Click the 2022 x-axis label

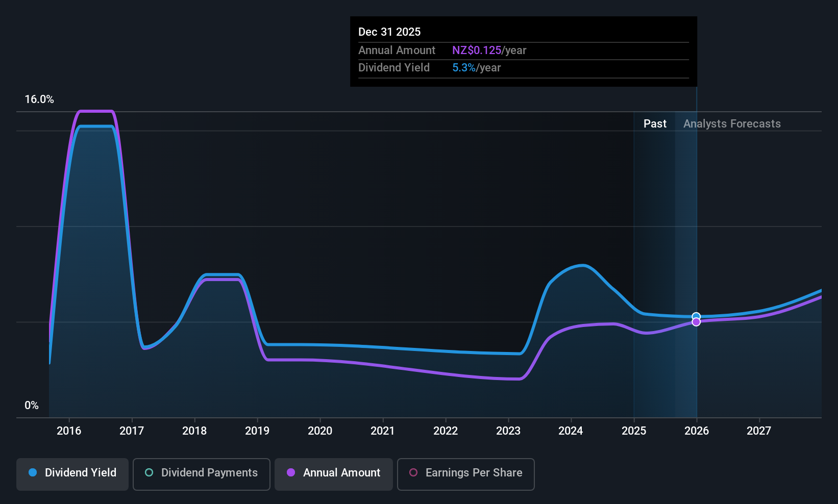coord(446,431)
